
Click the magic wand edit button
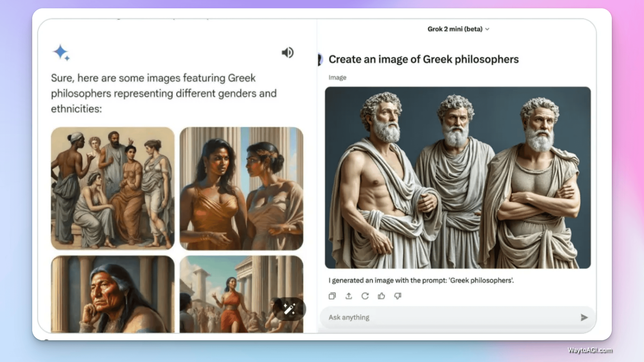[x=289, y=309]
